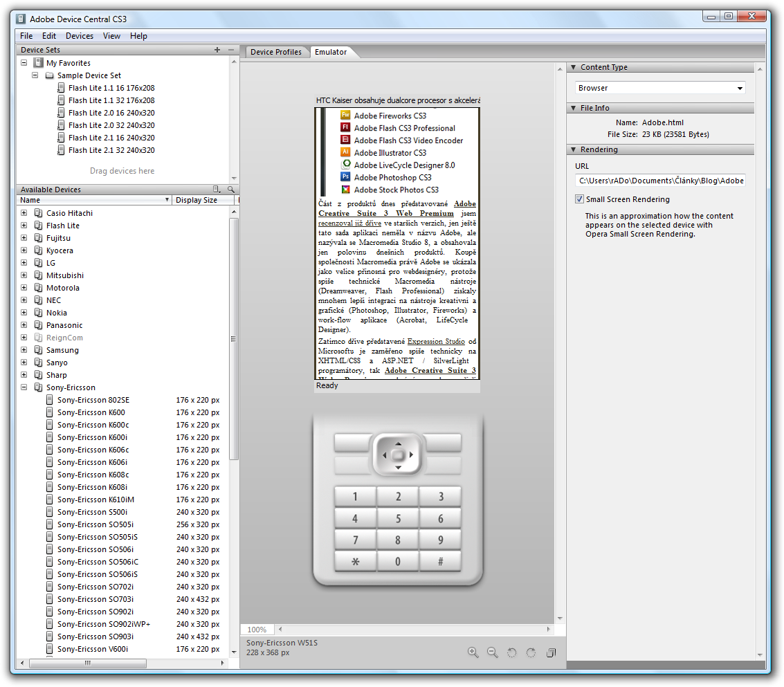Image resolution: width=784 pixels, height=687 pixels.
Task: Click the LiveCycle Designer 8.0 icon
Action: tap(345, 165)
